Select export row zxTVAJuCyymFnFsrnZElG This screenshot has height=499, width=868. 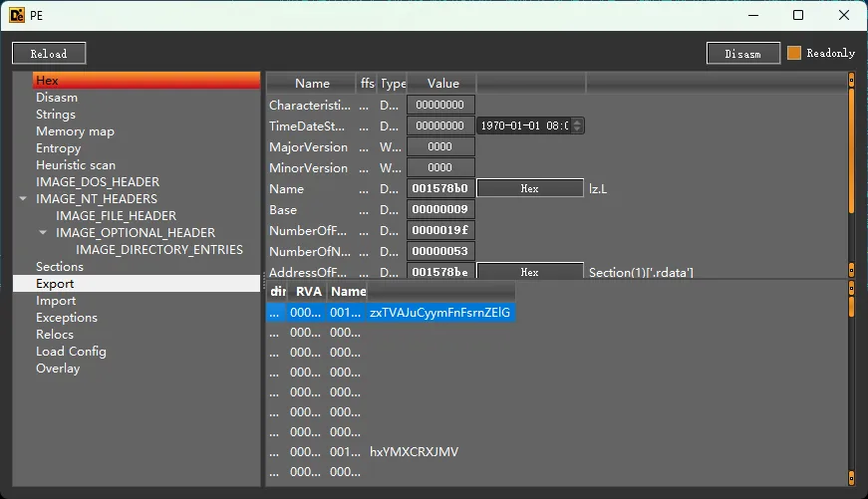[x=391, y=313]
